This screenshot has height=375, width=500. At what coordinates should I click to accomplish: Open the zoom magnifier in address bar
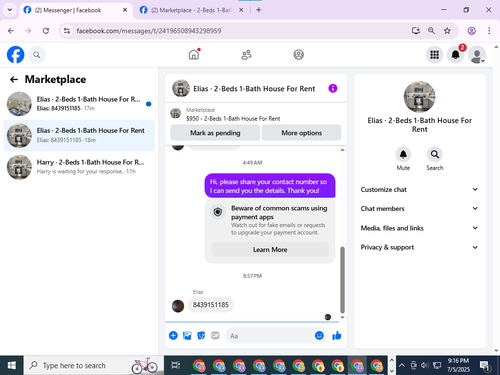pyautogui.click(x=431, y=31)
